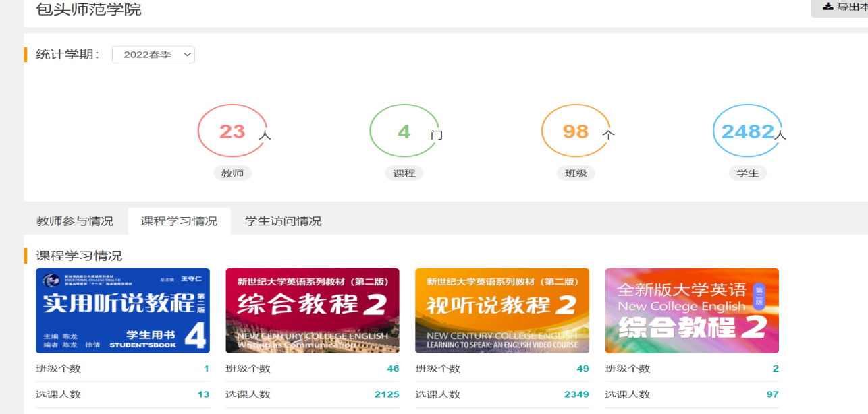
Task: Click enrollment count 2349
Action: [576, 394]
